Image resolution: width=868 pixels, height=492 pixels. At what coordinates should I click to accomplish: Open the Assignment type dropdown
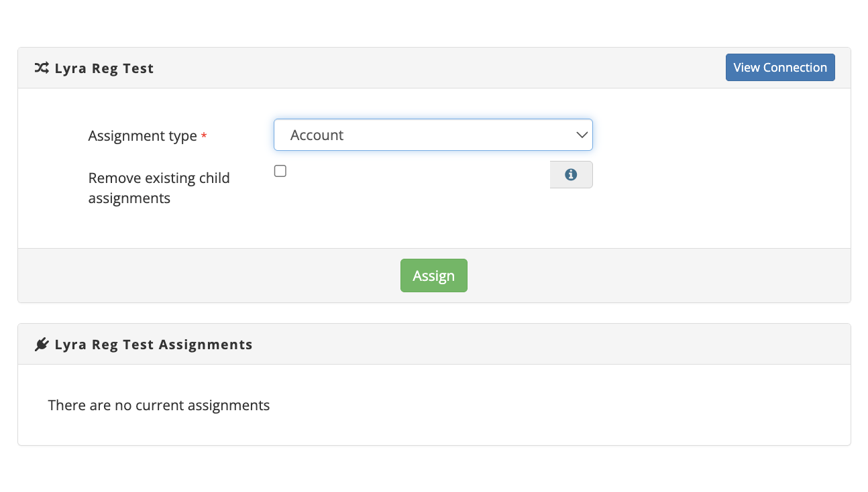(x=433, y=135)
